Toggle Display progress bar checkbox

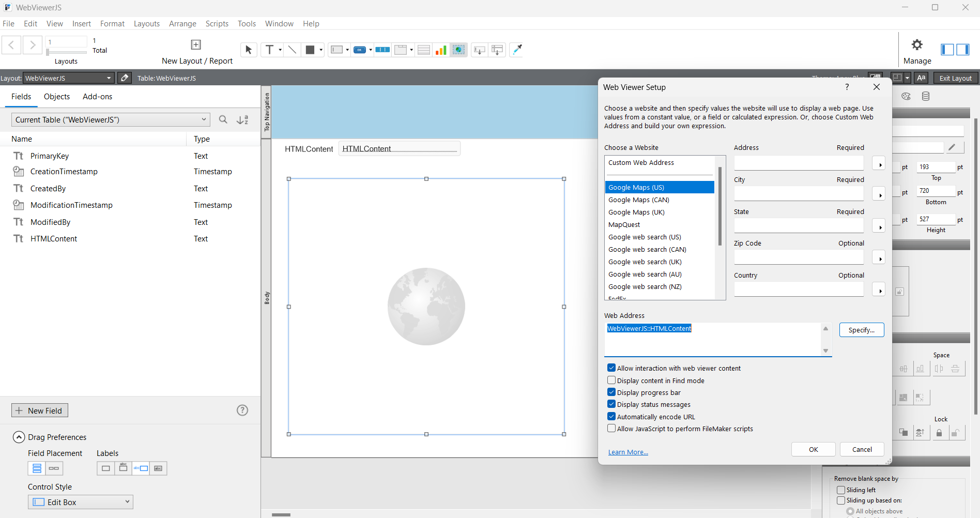(611, 392)
